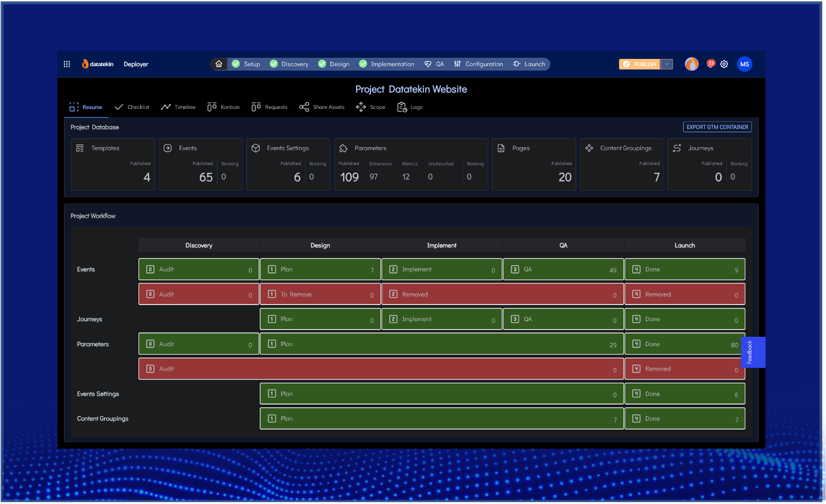
Task: Open the Journeys route icon
Action: pyautogui.click(x=677, y=148)
